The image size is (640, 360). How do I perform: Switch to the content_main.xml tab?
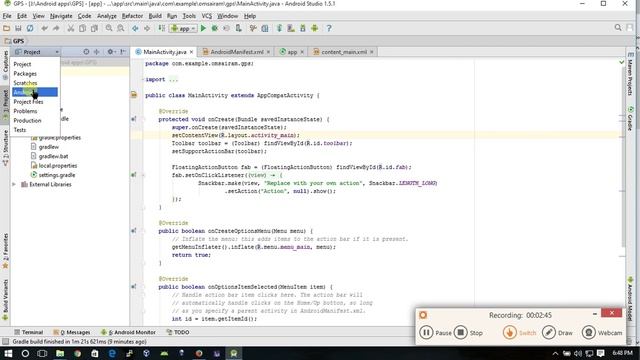[x=343, y=52]
